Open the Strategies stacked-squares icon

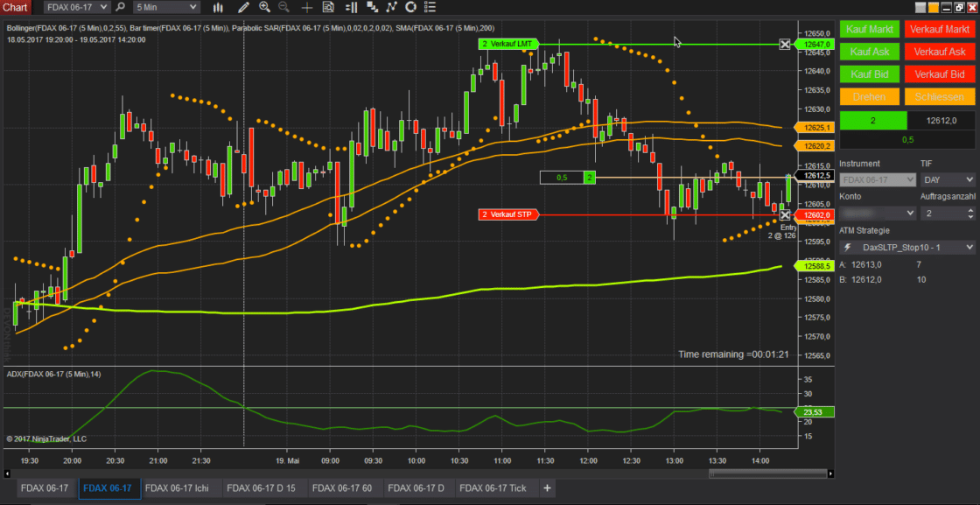point(371,7)
